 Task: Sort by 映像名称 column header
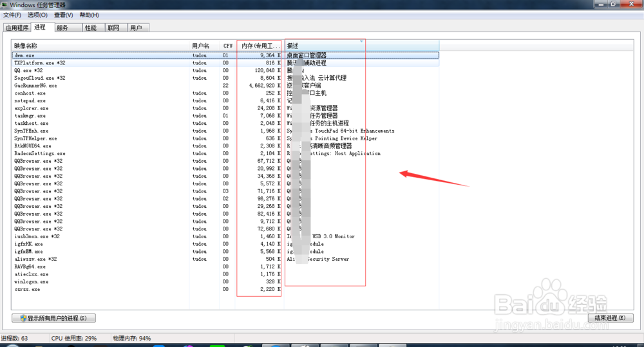(100, 46)
